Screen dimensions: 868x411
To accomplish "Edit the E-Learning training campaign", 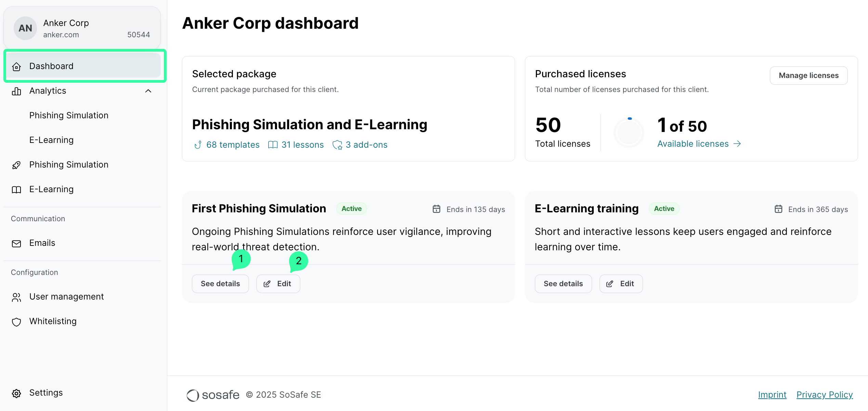I will 621,284.
